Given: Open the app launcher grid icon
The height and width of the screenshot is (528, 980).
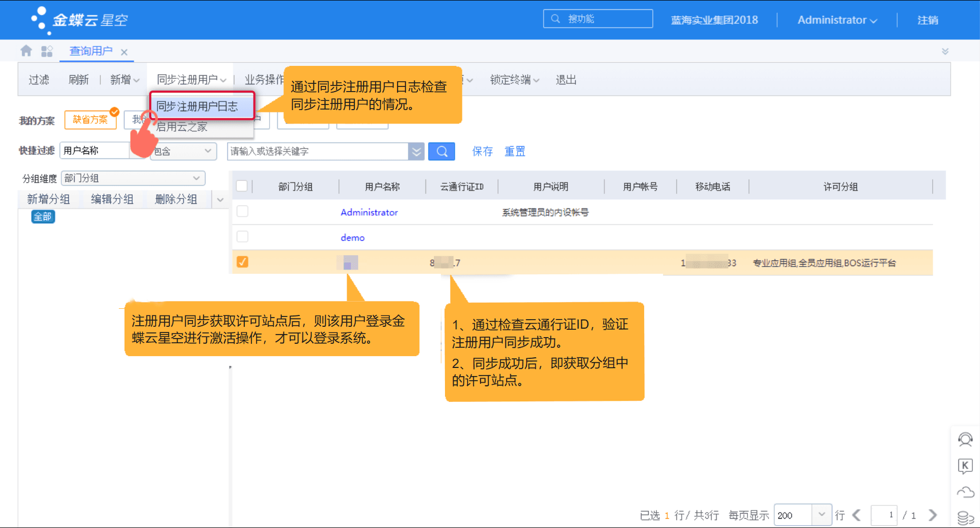Looking at the screenshot, I should tap(47, 50).
